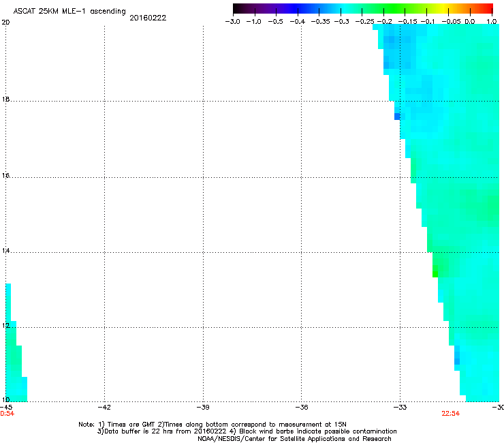Click the latitude 16 axis label
Screen dimensions: 504x443
point(5,176)
